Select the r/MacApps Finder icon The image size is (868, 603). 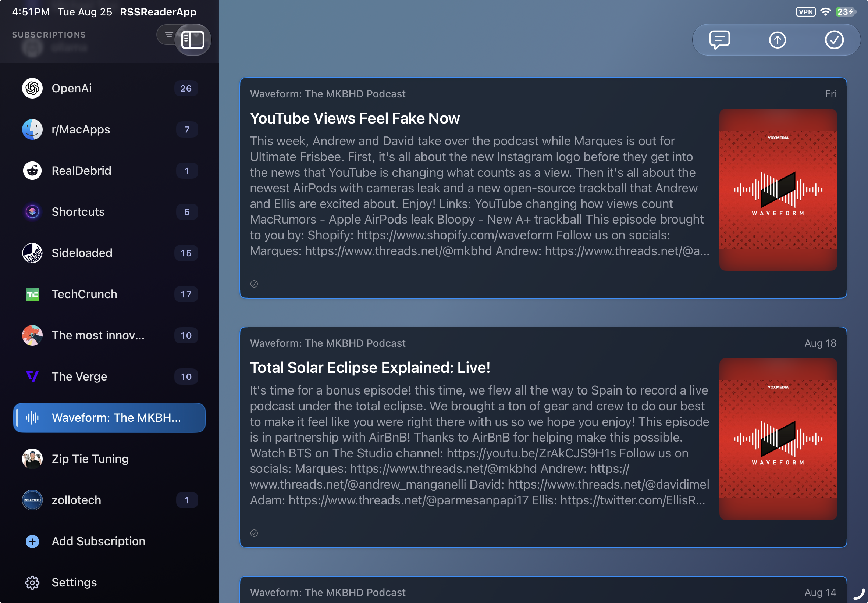point(32,129)
